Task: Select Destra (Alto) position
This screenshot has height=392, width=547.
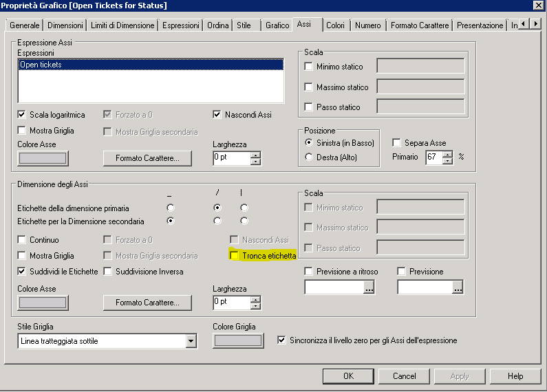Action: 308,157
